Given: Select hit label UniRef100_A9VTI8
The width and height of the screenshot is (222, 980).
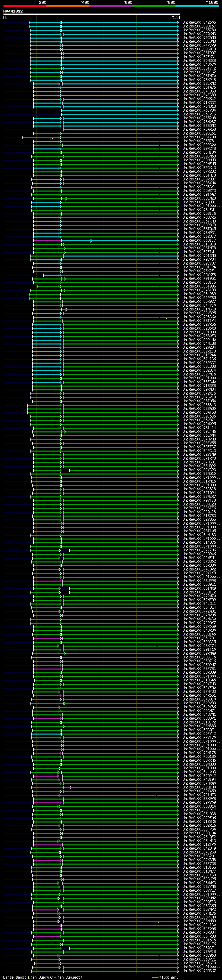Looking at the screenshot, I should [x=199, y=500].
